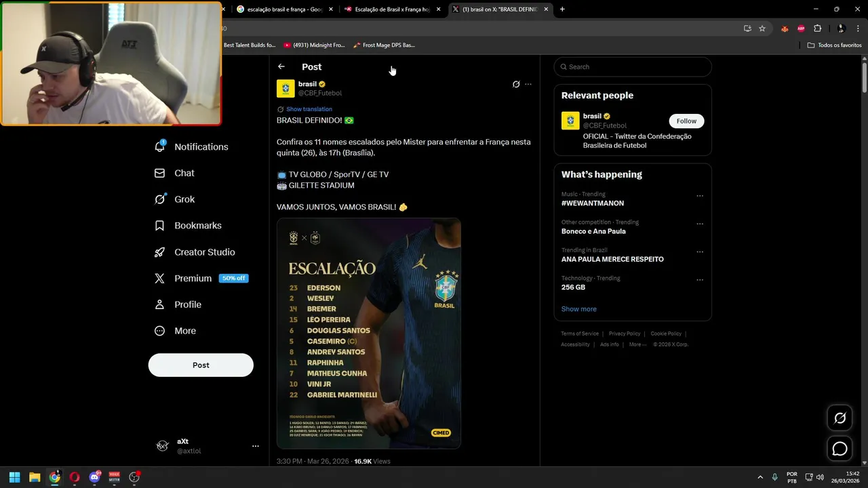Screen dimensions: 868x488
Task: Open Frost Mage DPS bookmark
Action: 384,45
